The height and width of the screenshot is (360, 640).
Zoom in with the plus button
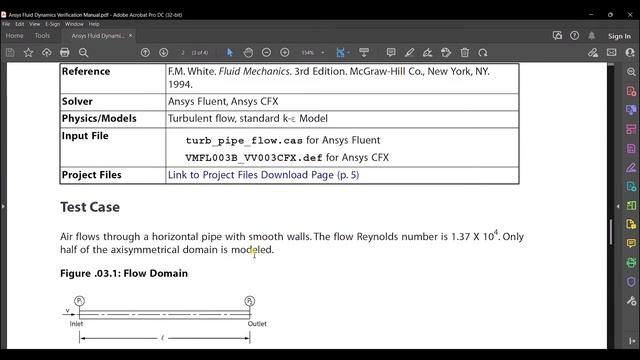pyautogui.click(x=285, y=53)
